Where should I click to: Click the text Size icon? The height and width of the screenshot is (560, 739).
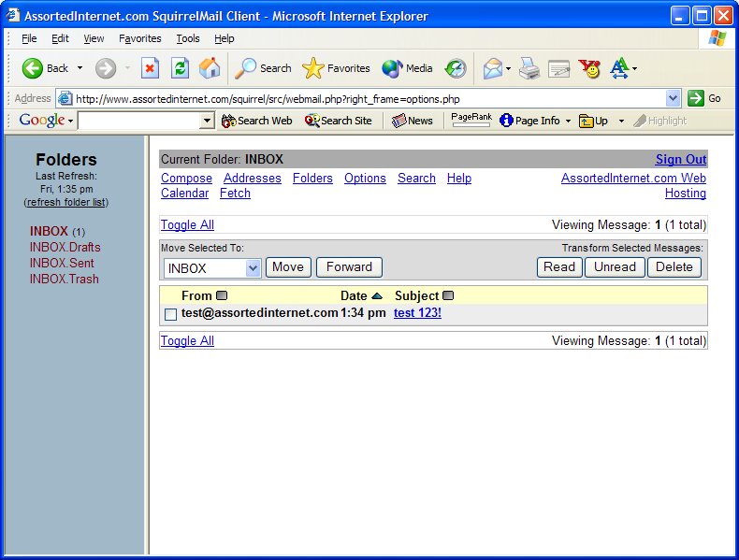pos(619,68)
